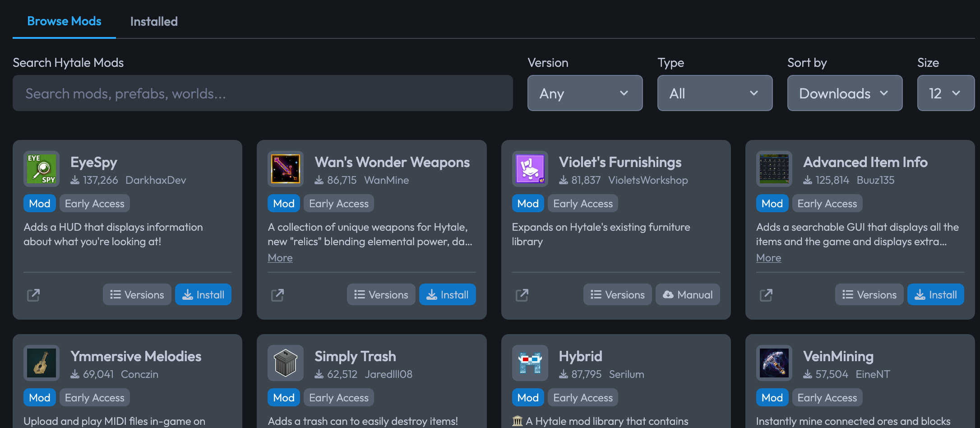Image resolution: width=980 pixels, height=428 pixels.
Task: Open Advanced Item Info external link icon
Action: (766, 295)
